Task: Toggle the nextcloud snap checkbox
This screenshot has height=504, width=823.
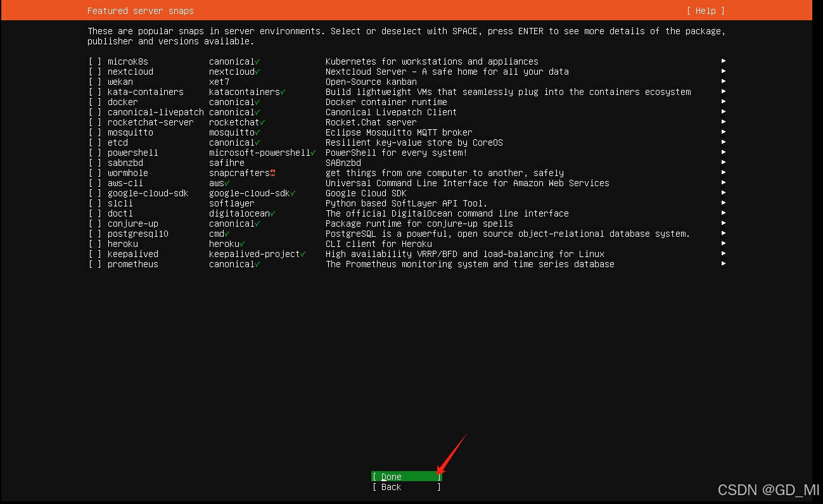Action: (94, 72)
